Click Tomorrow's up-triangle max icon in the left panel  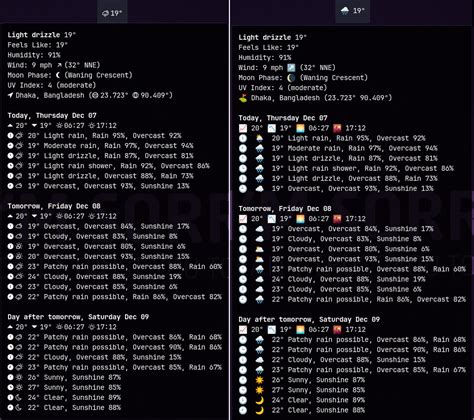click(x=10, y=216)
